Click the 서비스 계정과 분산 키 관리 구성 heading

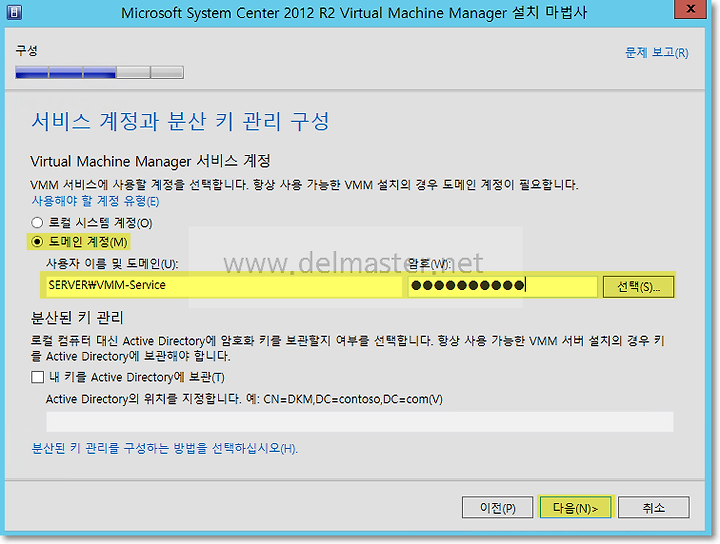coord(180,122)
